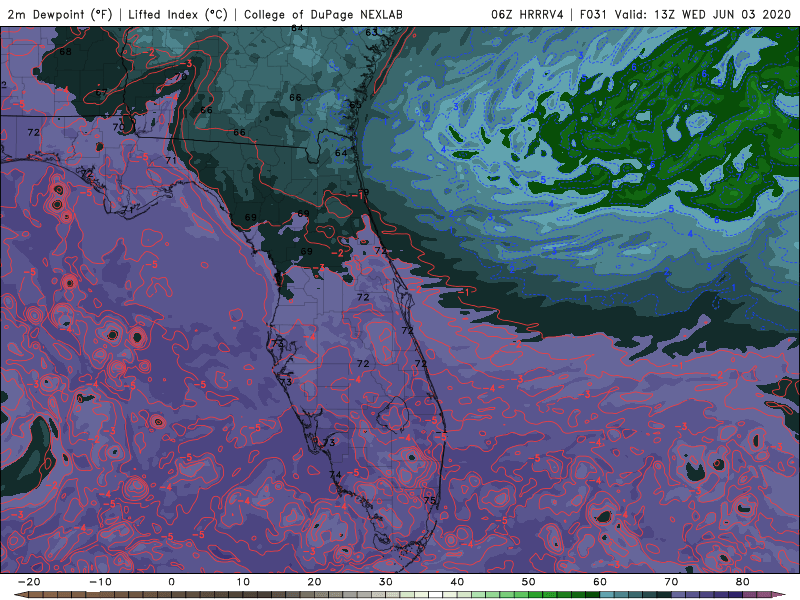Click the 50 label on the color scale
The height and width of the screenshot is (600, 800).
click(x=529, y=582)
